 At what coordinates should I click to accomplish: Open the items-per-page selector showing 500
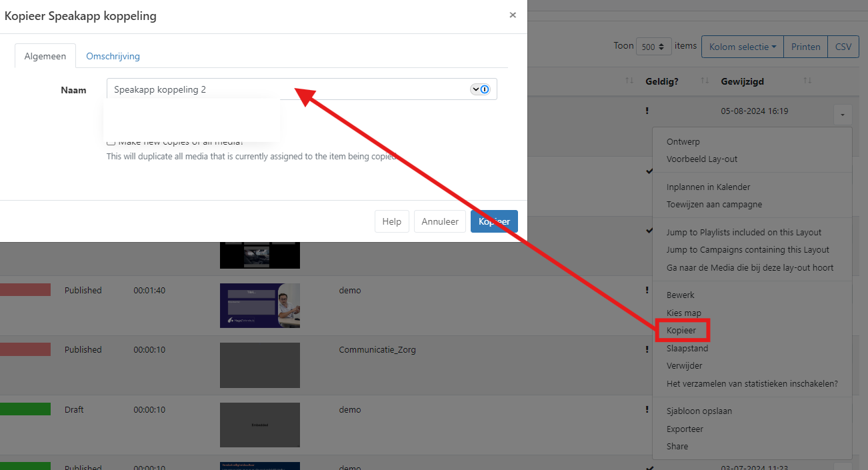pos(653,47)
